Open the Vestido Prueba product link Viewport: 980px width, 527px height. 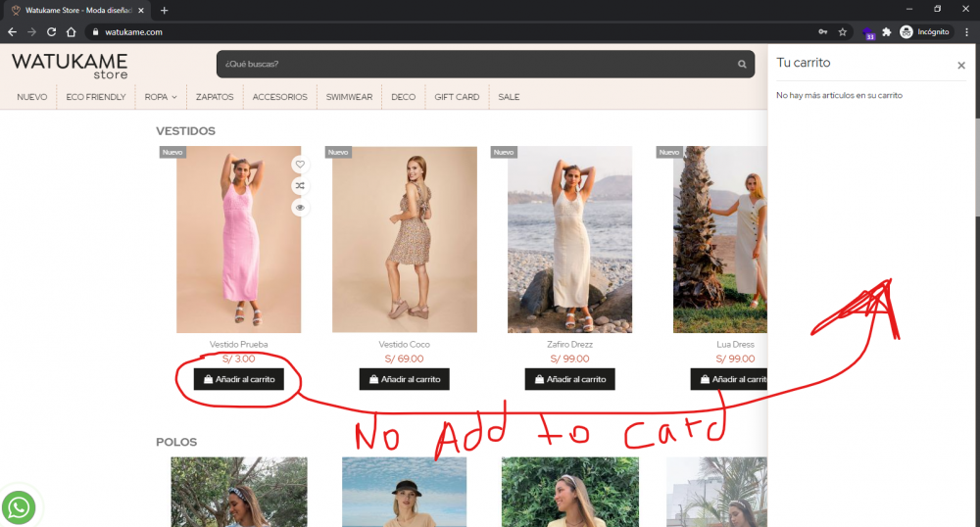point(239,344)
